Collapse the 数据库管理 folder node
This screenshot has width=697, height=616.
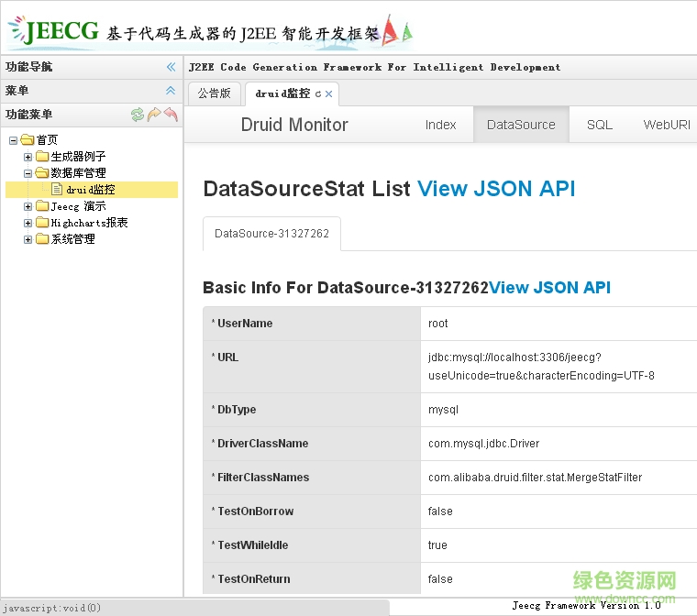coord(28,173)
